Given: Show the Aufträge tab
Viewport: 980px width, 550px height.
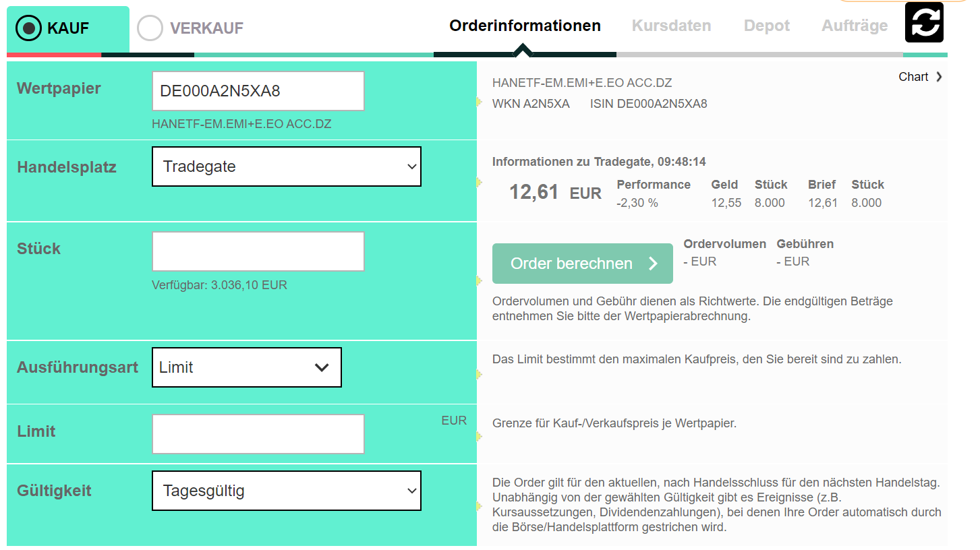Looking at the screenshot, I should coord(855,26).
